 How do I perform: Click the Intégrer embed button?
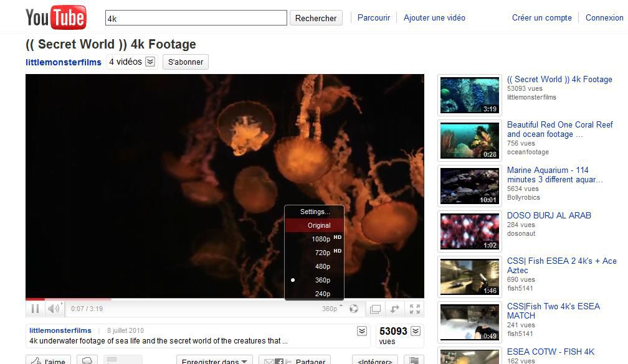(x=375, y=360)
